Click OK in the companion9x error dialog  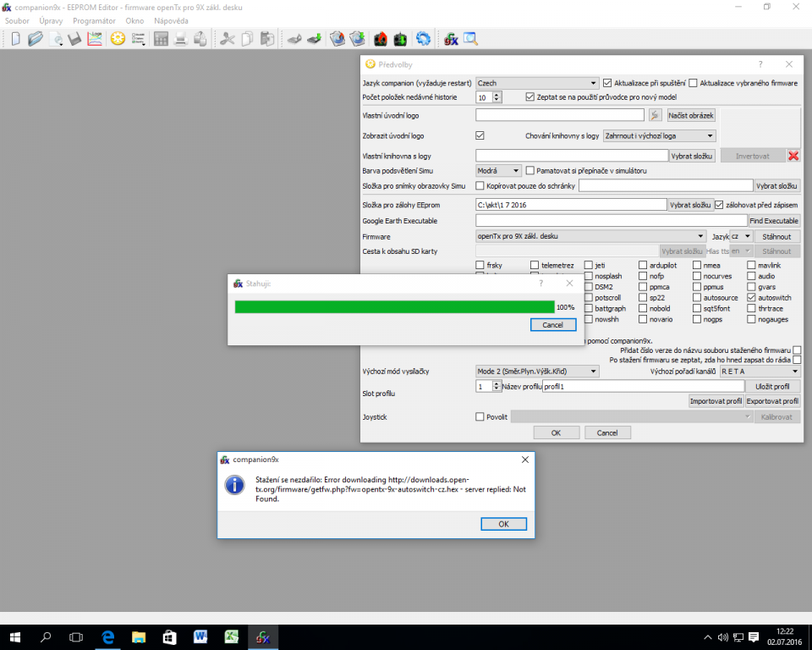tap(502, 524)
